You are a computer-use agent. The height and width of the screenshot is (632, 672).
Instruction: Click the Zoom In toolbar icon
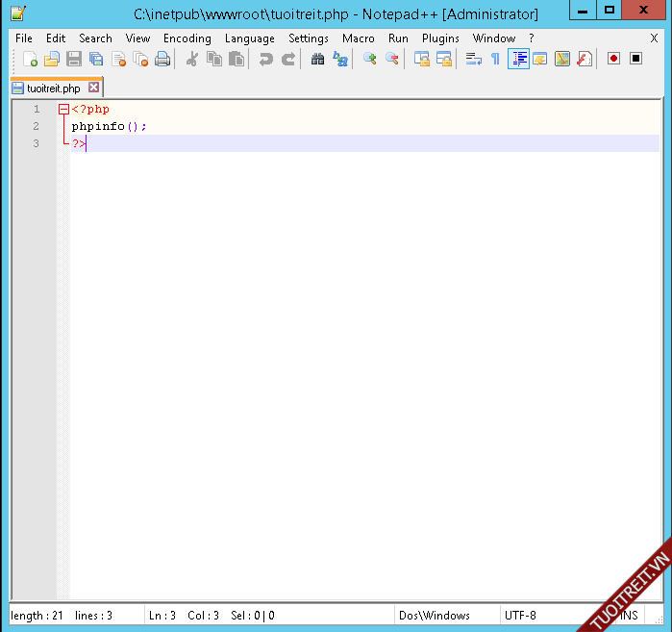click(369, 59)
